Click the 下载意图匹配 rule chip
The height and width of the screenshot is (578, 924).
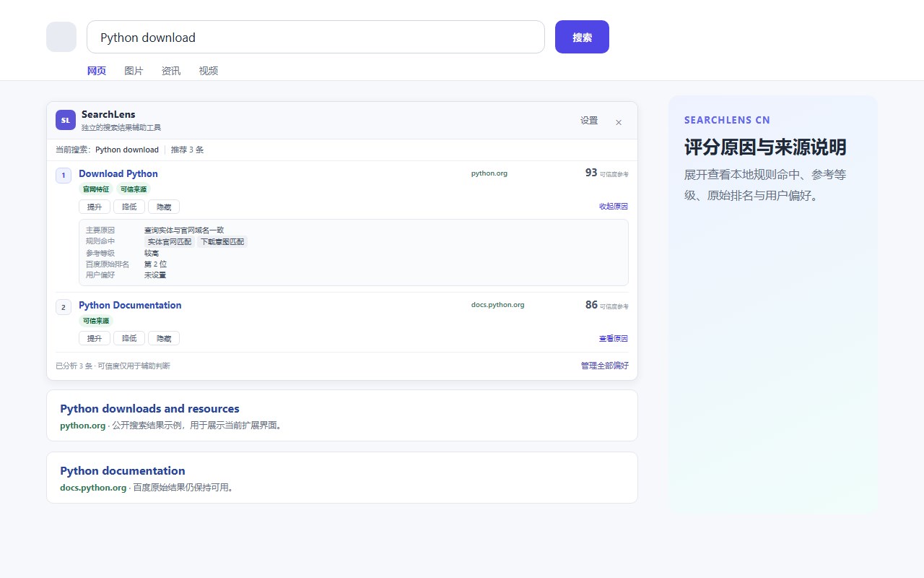point(222,242)
